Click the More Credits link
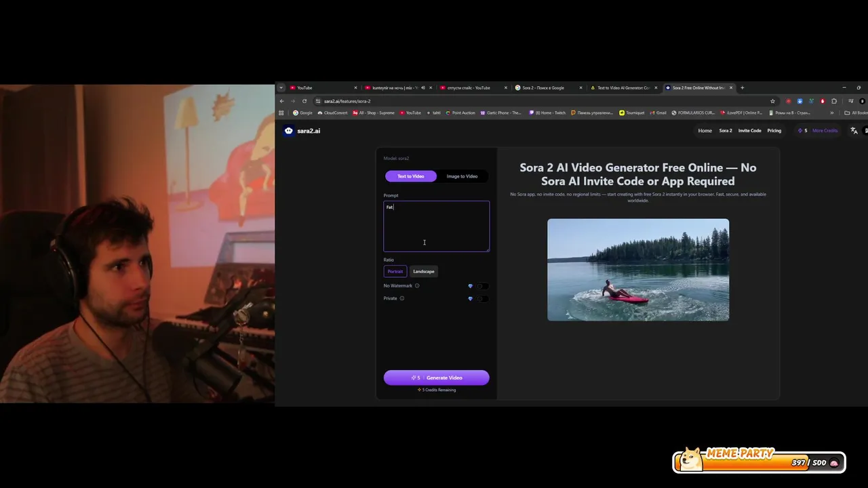The width and height of the screenshot is (868, 488). (x=825, y=131)
